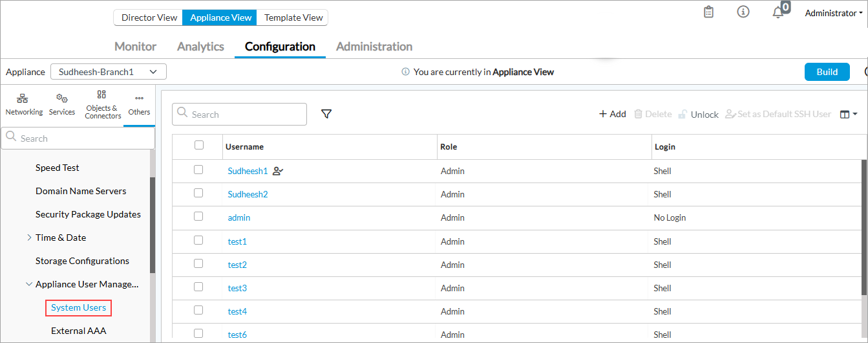Open Objects & Connectors section
The height and width of the screenshot is (343, 868).
[102, 104]
